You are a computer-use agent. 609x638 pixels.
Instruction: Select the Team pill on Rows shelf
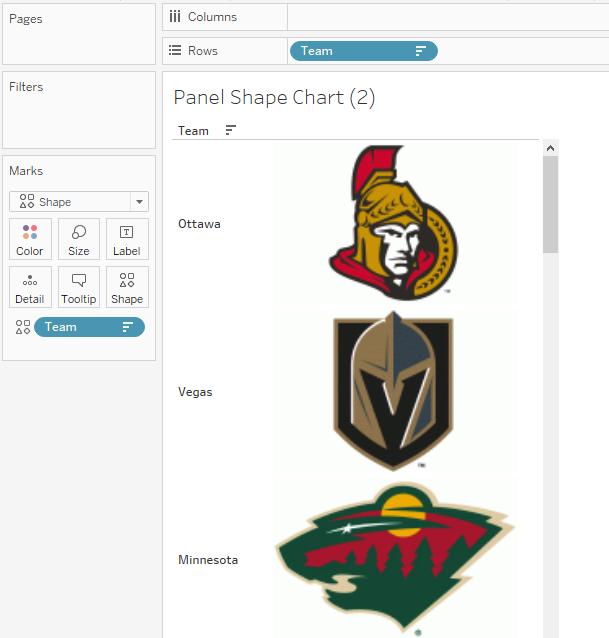364,51
